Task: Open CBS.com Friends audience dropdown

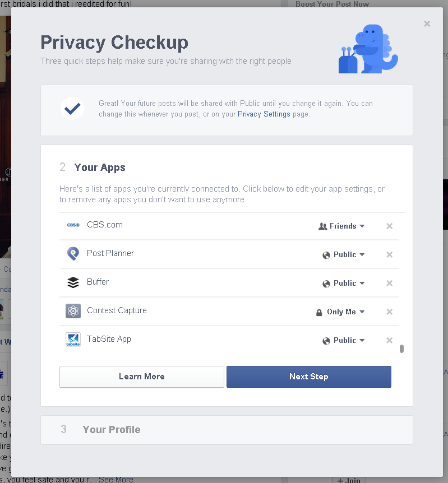Action: (x=341, y=226)
